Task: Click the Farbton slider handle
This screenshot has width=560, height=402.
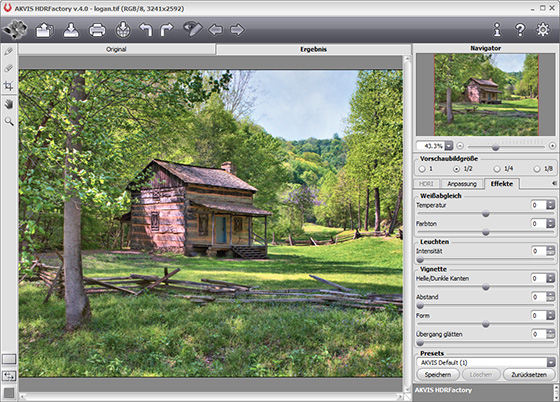Action: (485, 232)
